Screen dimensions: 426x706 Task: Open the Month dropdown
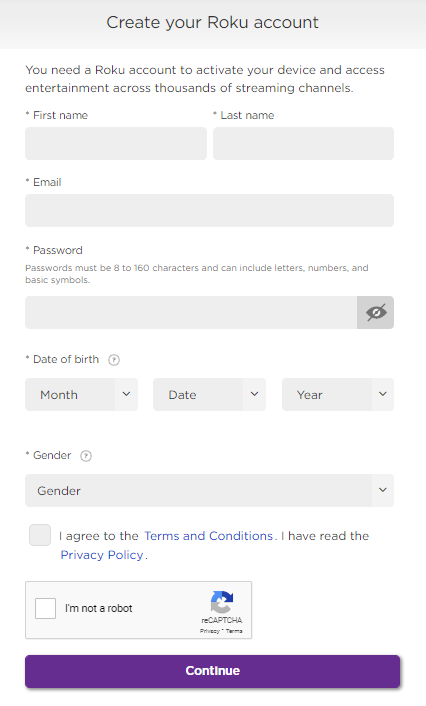coord(82,394)
